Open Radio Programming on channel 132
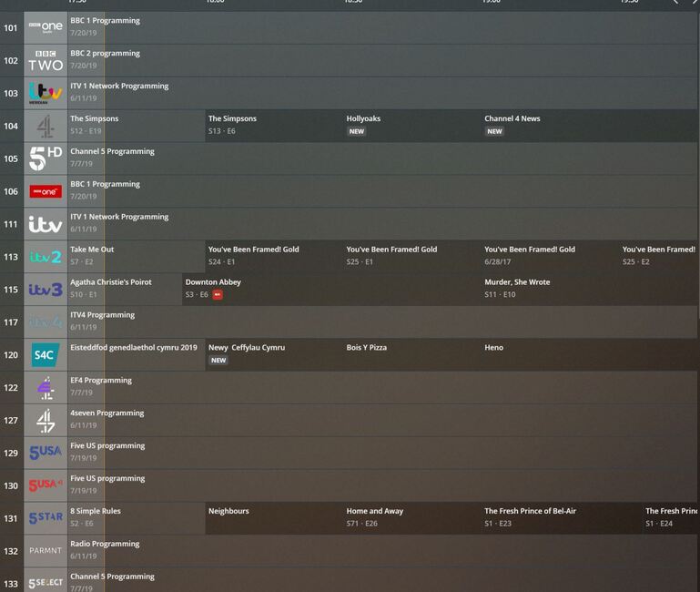700x592 pixels. [x=382, y=551]
